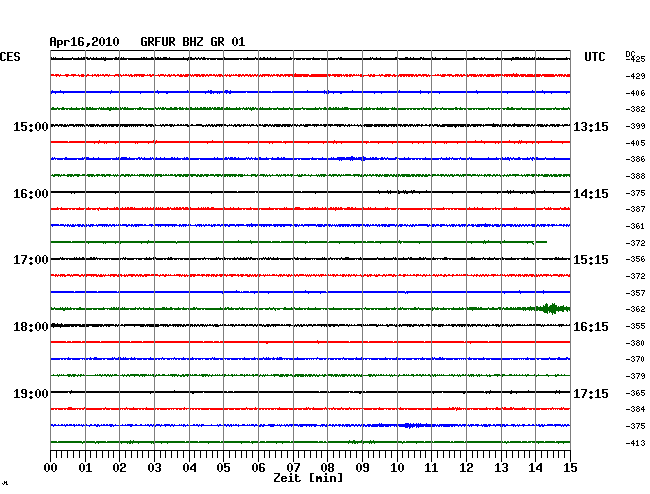Click the 17:00 local time label
The width and height of the screenshot is (650, 494).
(31, 260)
